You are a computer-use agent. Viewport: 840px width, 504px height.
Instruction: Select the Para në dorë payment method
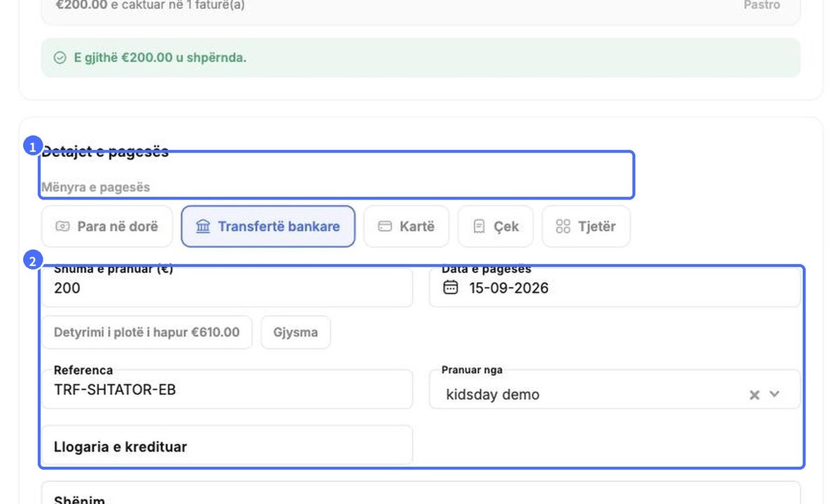coord(107,226)
